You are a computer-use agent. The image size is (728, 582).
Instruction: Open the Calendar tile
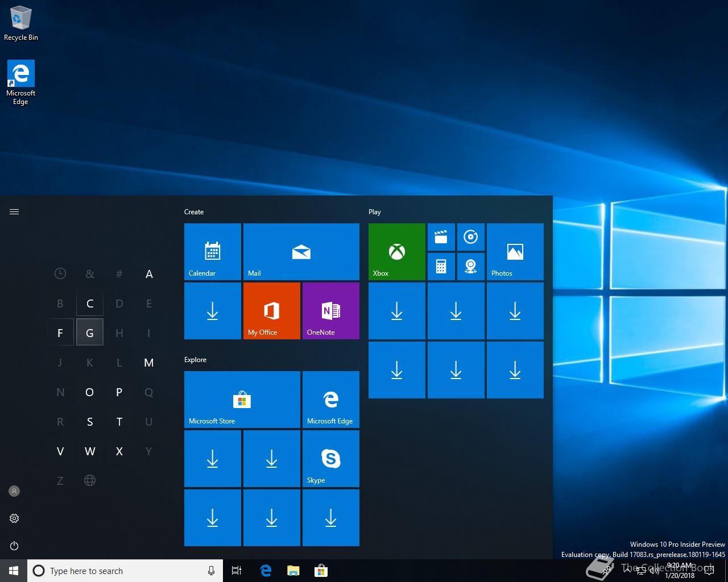pos(213,252)
